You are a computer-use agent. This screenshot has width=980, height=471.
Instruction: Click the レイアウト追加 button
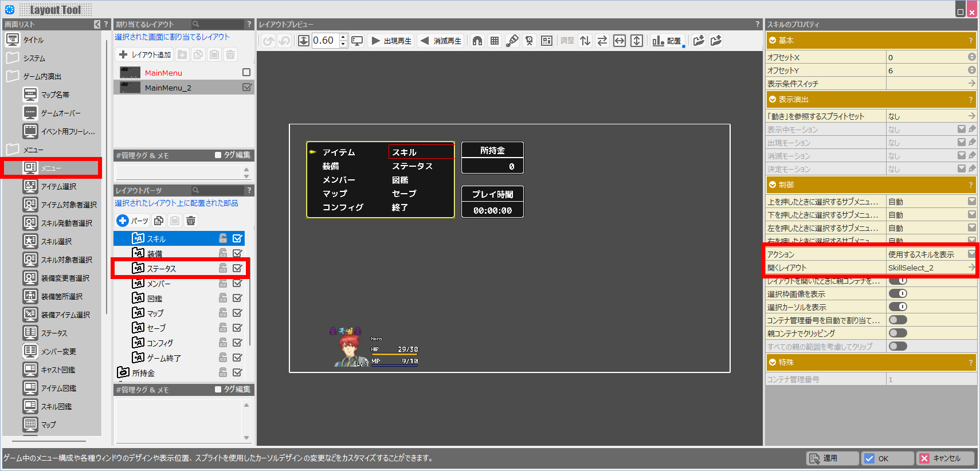tap(145, 54)
